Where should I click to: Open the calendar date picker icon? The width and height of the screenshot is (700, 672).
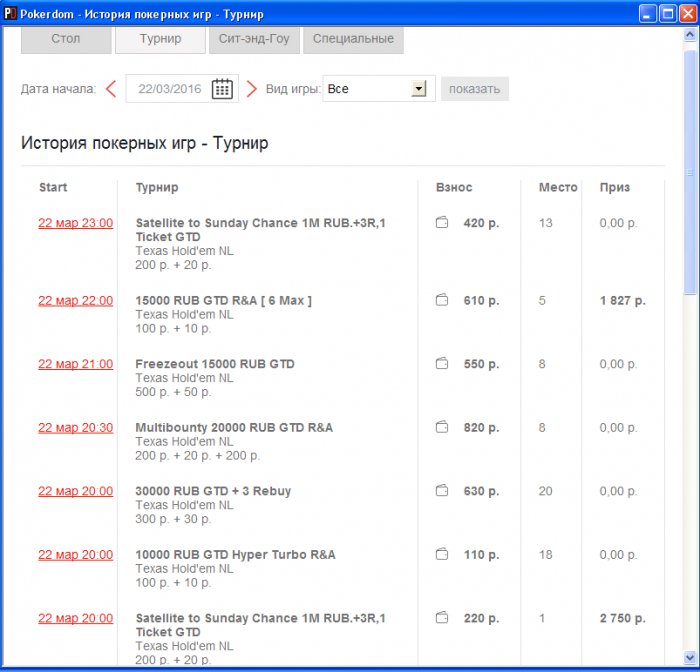222,88
